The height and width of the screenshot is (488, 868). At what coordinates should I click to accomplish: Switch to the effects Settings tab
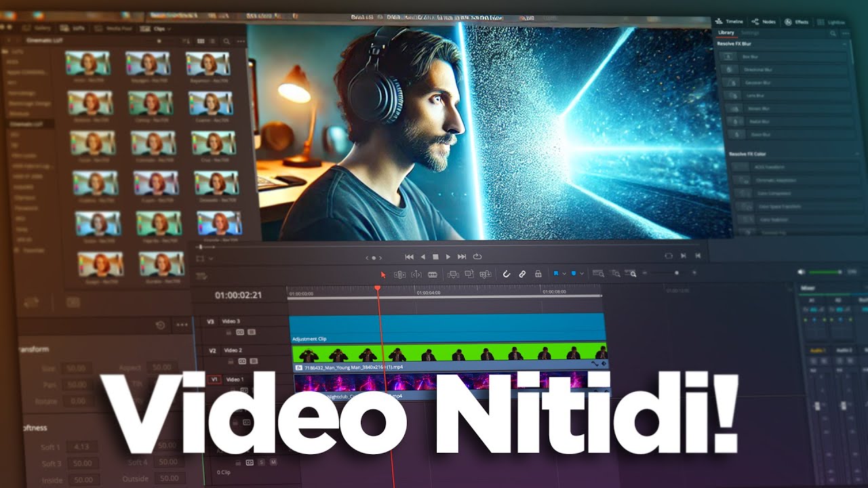[750, 33]
